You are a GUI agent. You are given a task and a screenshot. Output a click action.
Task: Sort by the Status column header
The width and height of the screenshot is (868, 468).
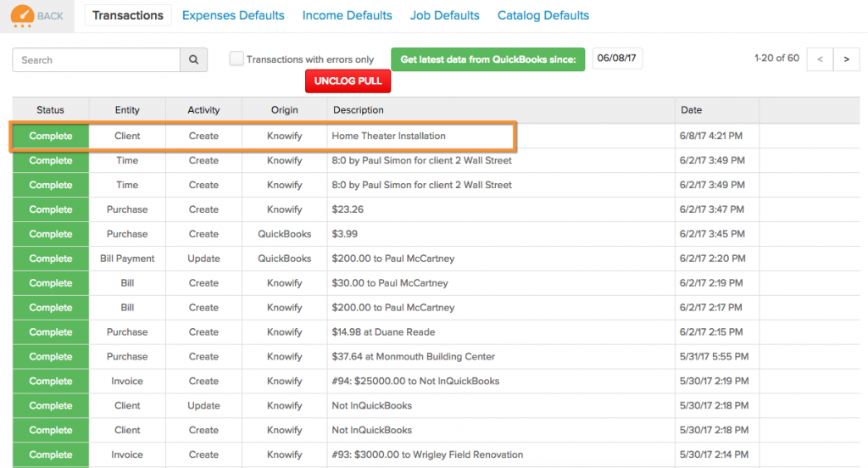coord(50,110)
